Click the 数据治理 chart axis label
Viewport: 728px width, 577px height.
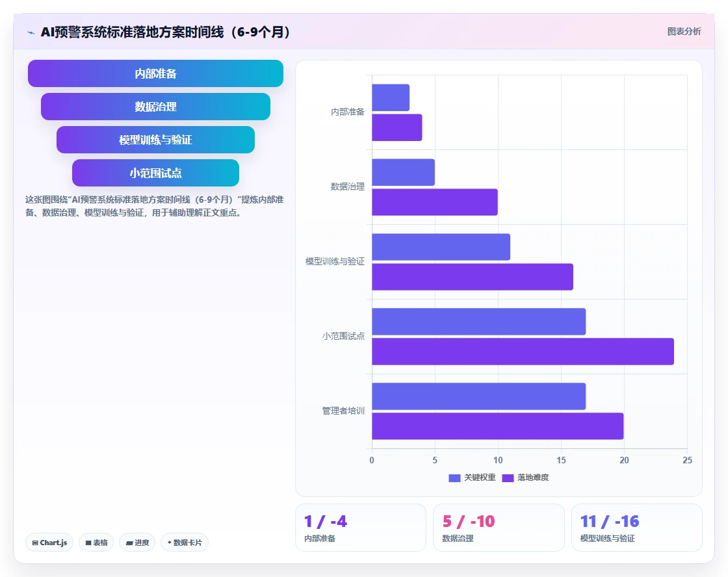(347, 186)
